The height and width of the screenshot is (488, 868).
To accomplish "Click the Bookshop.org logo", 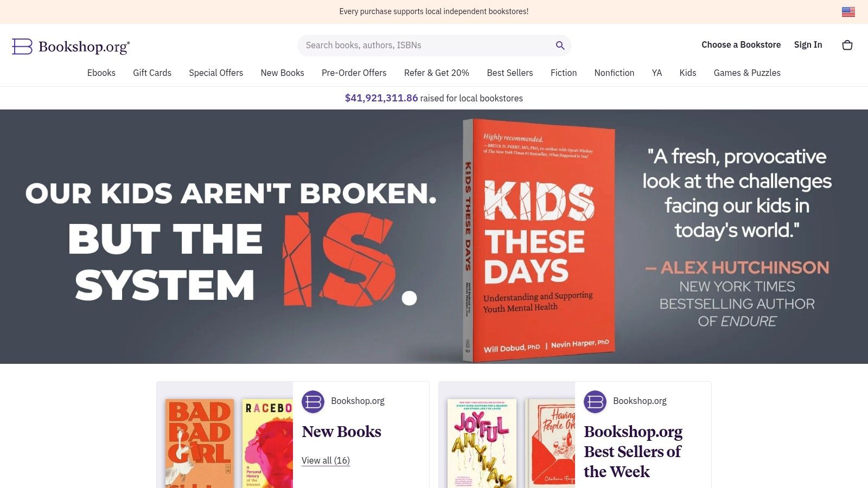I will tap(71, 47).
